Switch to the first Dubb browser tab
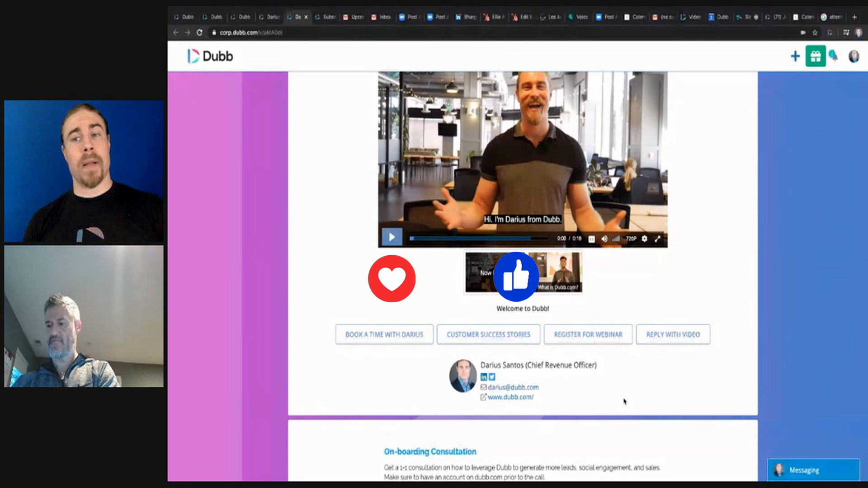 [x=184, y=17]
